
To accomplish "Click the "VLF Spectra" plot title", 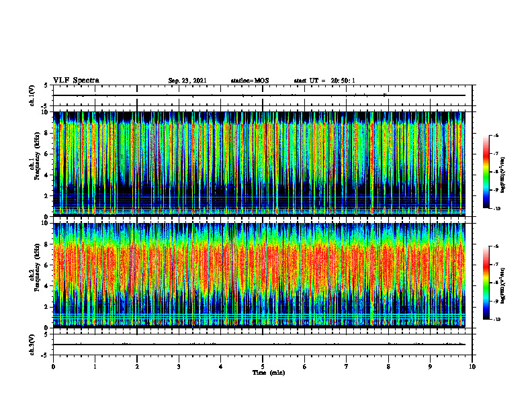I will (76, 81).
